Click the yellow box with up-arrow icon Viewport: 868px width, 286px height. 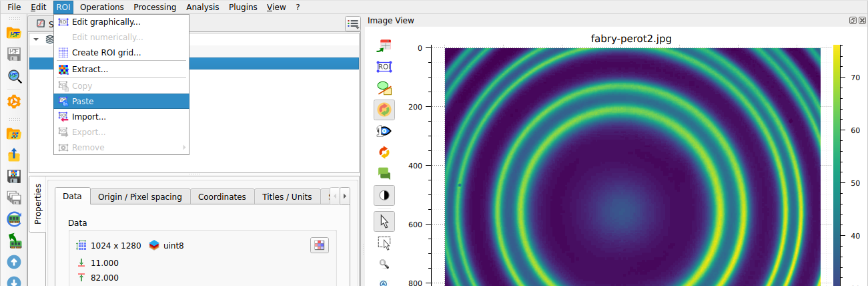(13, 155)
